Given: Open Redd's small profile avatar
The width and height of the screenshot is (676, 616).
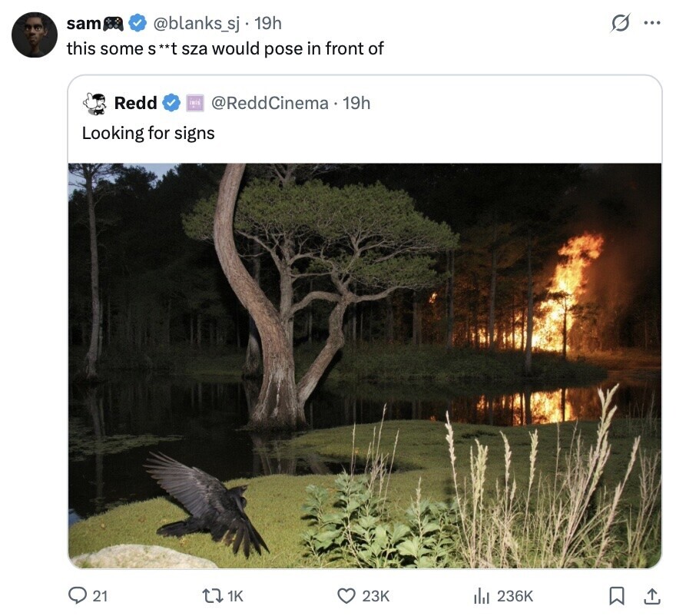Looking at the screenshot, I should point(94,103).
